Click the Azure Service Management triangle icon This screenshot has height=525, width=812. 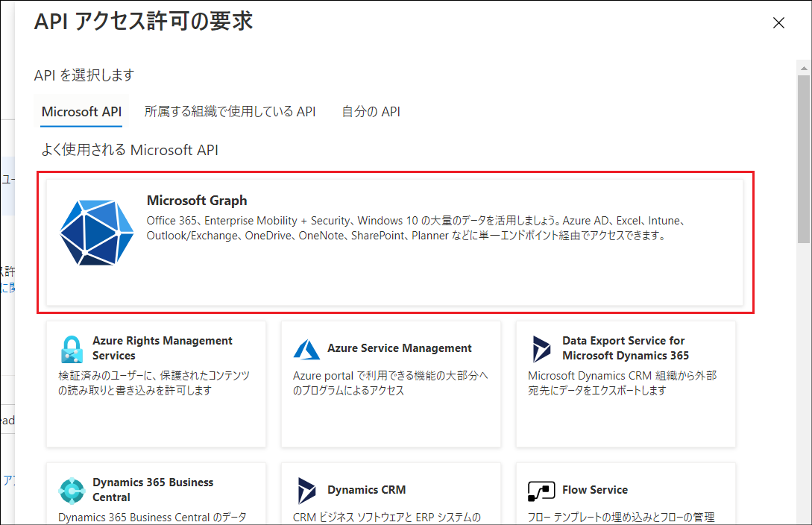point(306,348)
